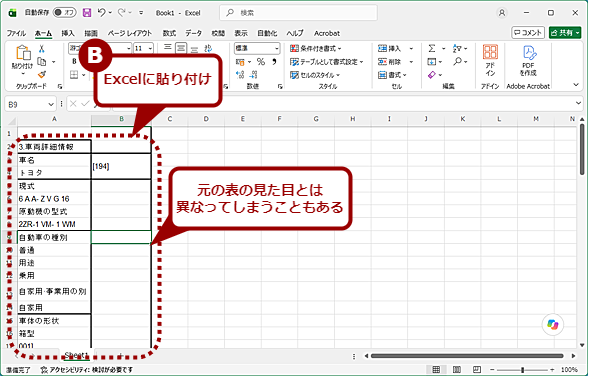Click the 検索 search box

pos(298,13)
